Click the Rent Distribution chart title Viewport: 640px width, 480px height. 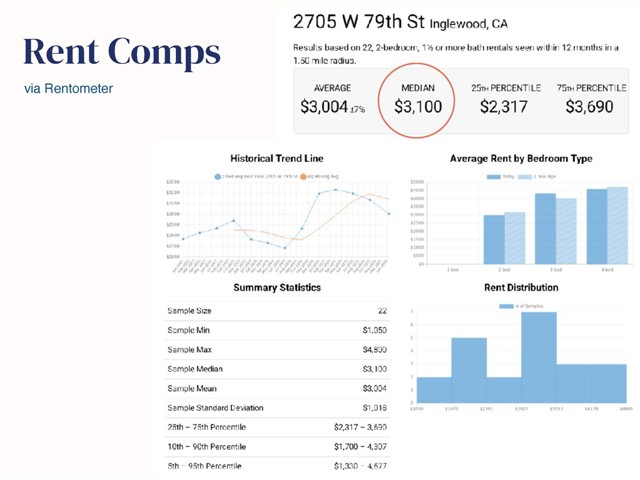click(x=521, y=288)
